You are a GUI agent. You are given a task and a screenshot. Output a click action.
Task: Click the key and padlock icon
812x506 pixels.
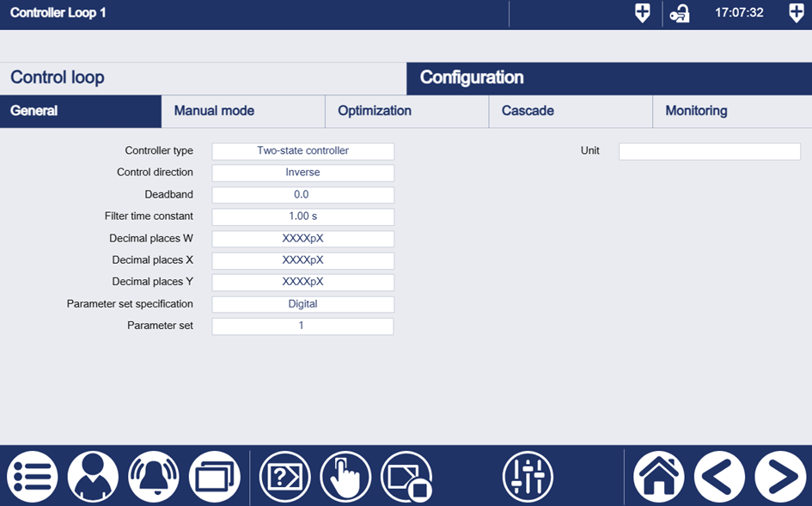680,14
